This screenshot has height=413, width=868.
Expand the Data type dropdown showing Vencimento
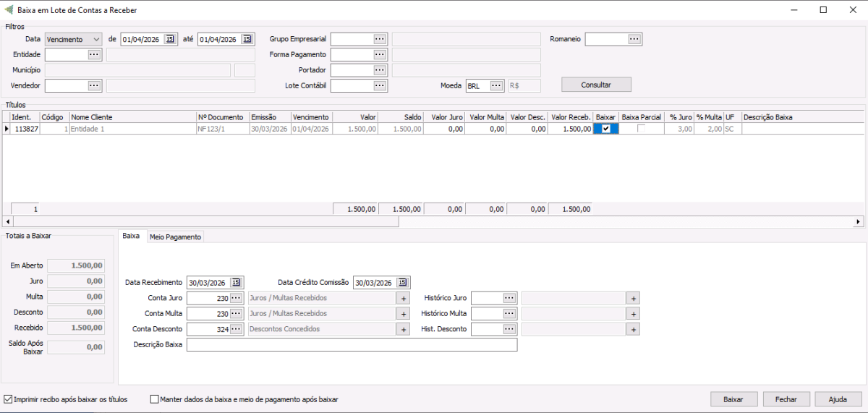97,39
